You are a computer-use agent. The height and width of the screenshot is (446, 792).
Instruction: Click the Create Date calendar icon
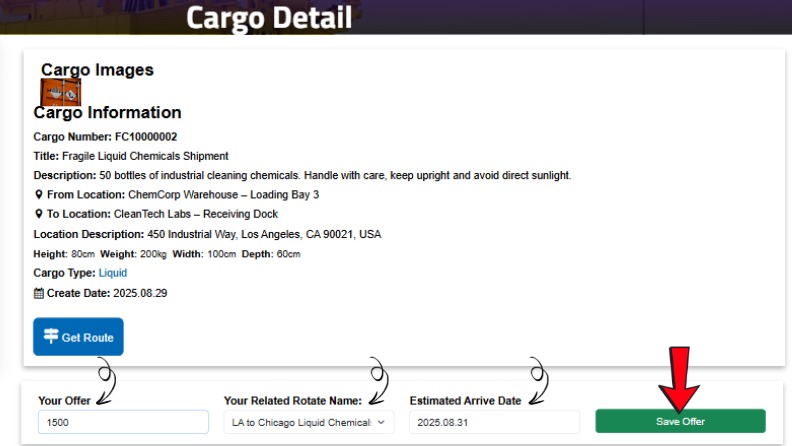tap(39, 292)
